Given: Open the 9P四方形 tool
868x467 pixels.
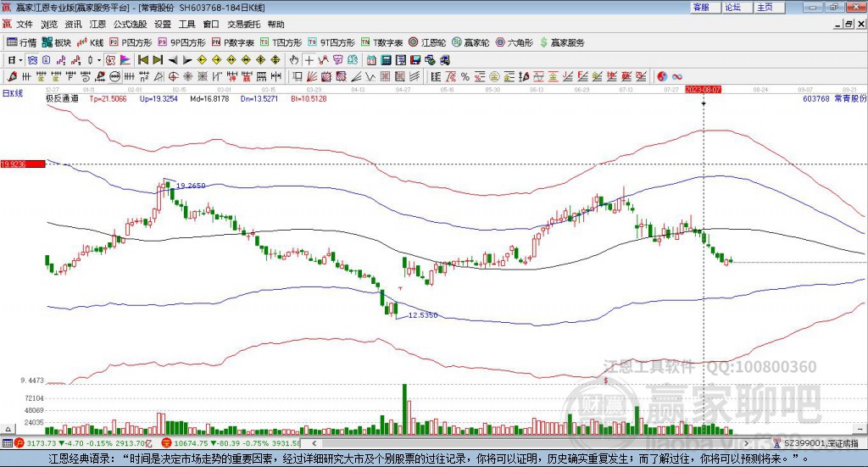Looking at the screenshot, I should pos(182,42).
